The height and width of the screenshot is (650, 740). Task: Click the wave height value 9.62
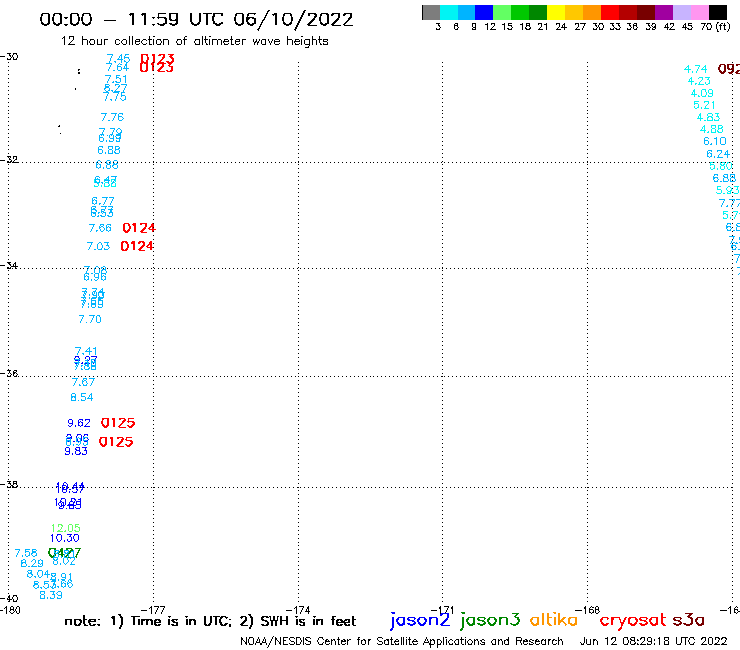coord(79,423)
